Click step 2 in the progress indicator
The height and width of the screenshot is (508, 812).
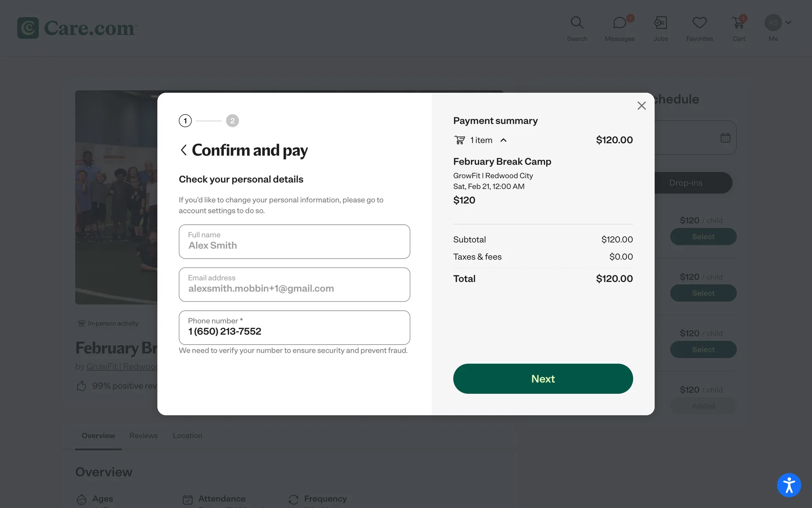(x=232, y=121)
